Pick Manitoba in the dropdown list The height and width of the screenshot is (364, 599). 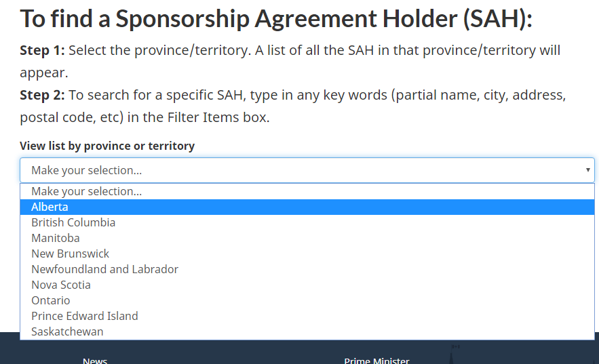point(56,239)
